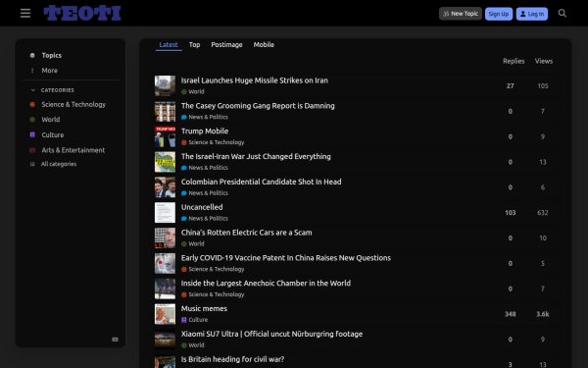Open China's Rotten Electric Cars topic
This screenshot has width=588, height=368.
pyautogui.click(x=246, y=233)
